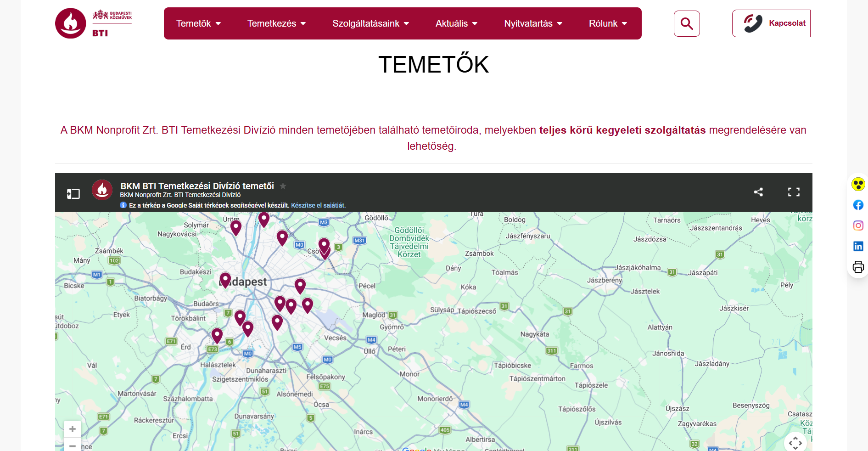Viewport: 868px width, 451px height.
Task: Expand the Temetkezés dropdown arrow
Action: click(303, 23)
